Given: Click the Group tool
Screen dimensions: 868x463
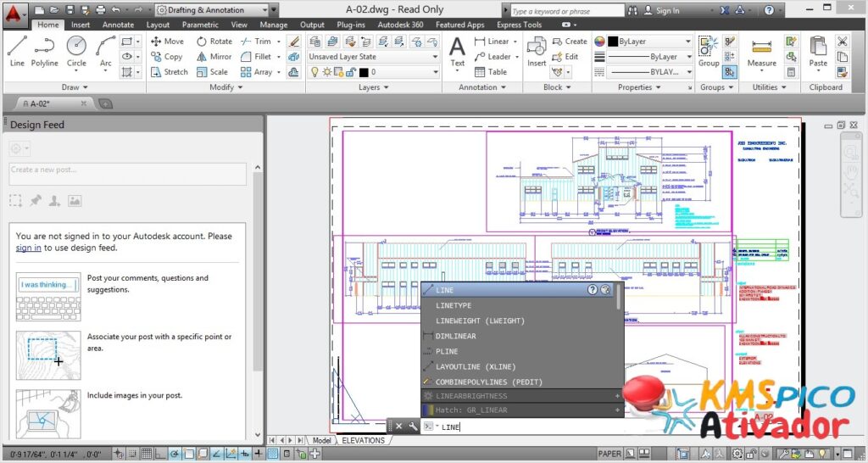Looking at the screenshot, I should click(x=708, y=52).
